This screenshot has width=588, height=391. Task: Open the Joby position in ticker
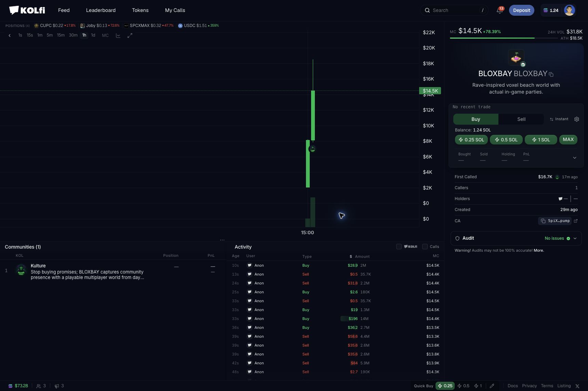click(100, 26)
